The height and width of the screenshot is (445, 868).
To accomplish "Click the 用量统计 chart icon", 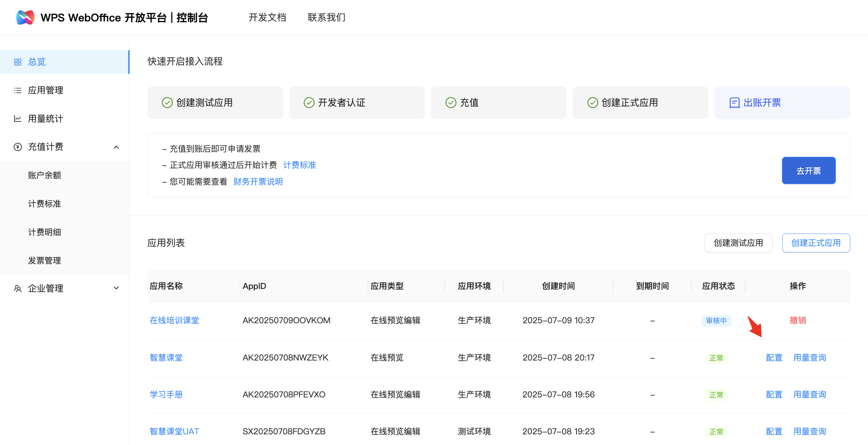I will click(18, 119).
